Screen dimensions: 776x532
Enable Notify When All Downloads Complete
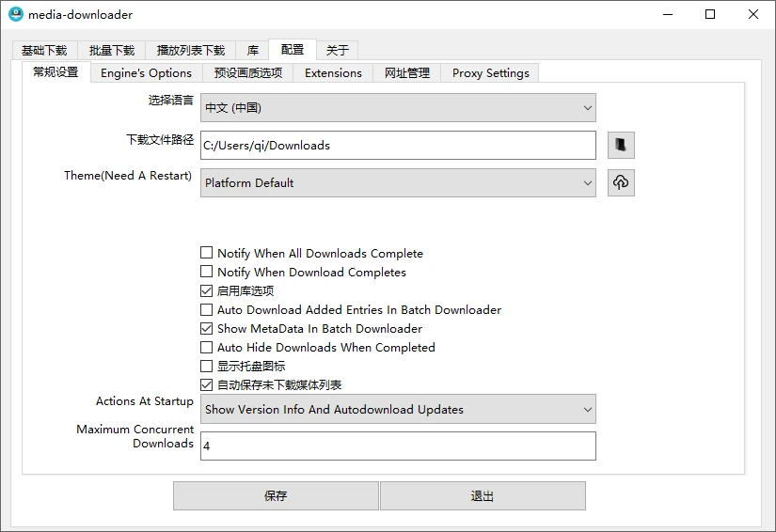(207, 253)
